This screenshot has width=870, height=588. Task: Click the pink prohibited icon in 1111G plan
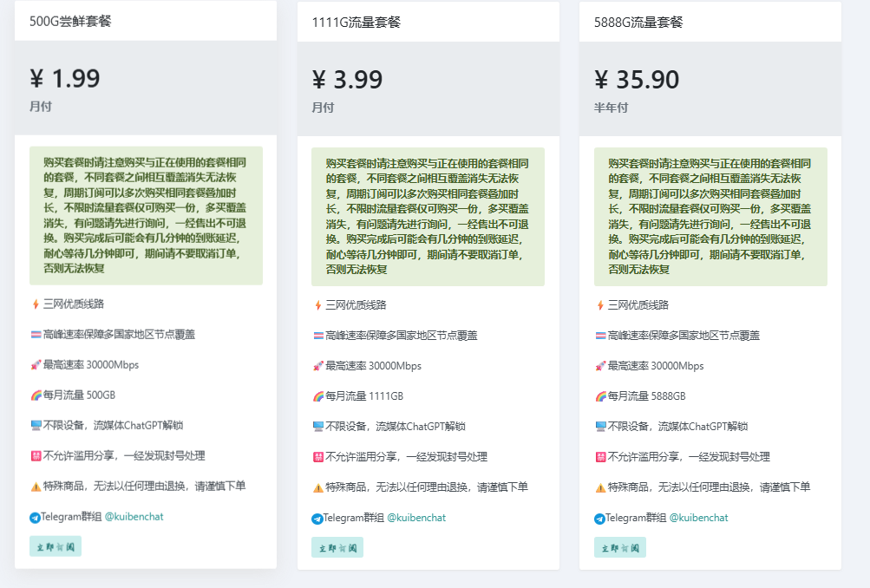(x=317, y=457)
